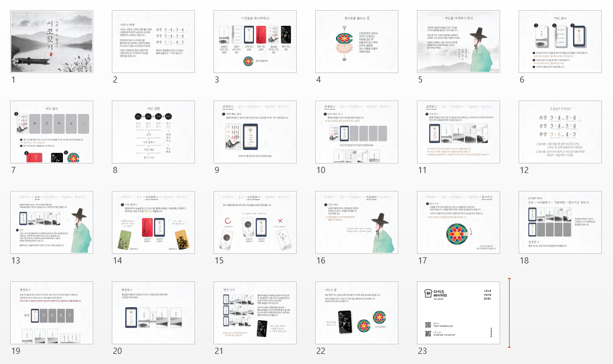Select slide 17 with flower token

click(x=458, y=222)
